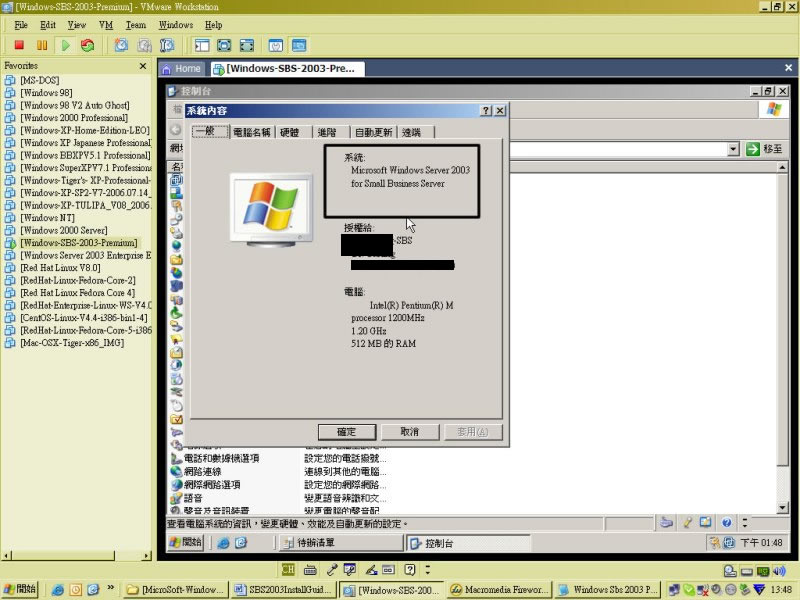Click the guest 開始 start button
Screen dimensions: 800x600
(186, 542)
